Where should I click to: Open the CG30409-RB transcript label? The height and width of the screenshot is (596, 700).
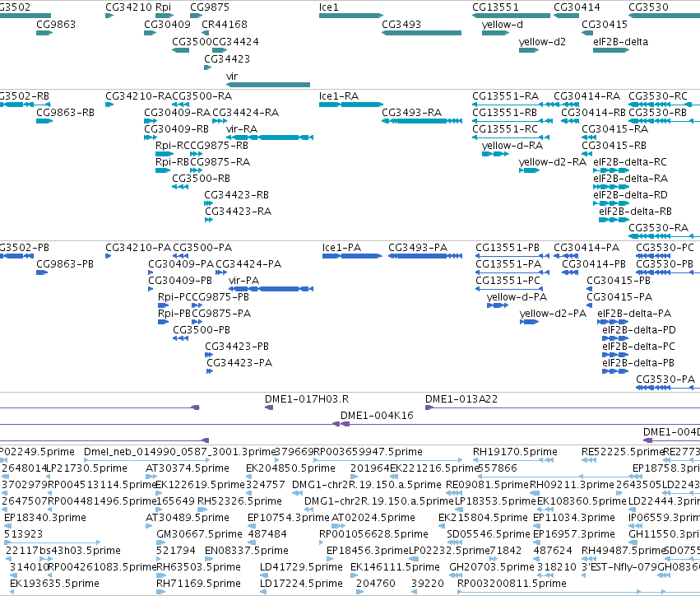click(176, 129)
